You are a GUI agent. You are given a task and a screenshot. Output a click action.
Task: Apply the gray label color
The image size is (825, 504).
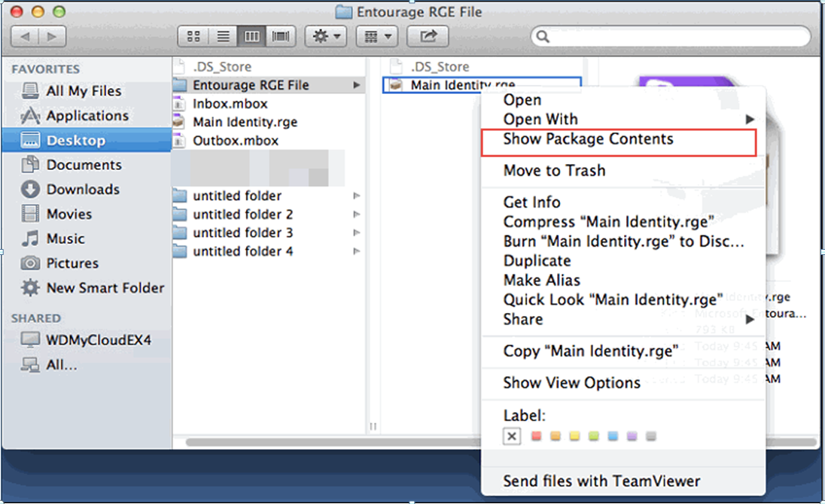click(651, 436)
